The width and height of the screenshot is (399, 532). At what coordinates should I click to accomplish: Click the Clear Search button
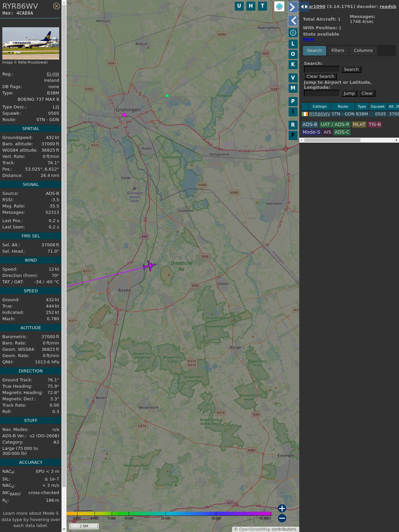point(320,76)
